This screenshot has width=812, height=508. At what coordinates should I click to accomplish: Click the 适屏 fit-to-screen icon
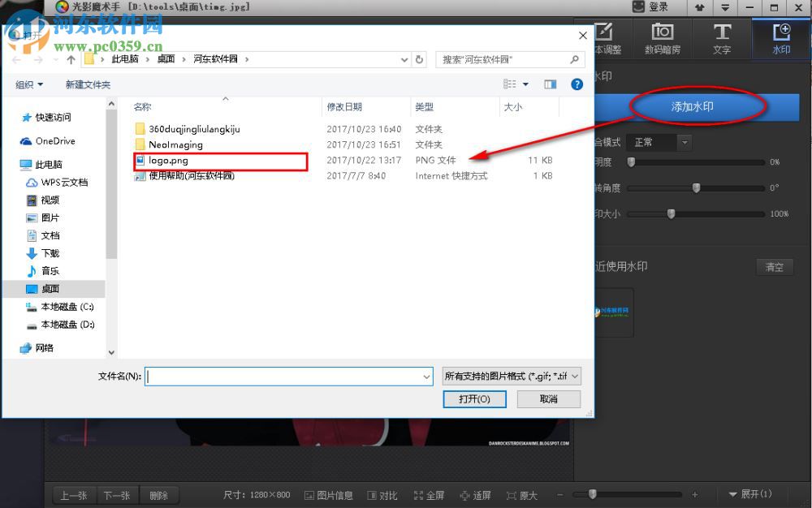click(475, 495)
